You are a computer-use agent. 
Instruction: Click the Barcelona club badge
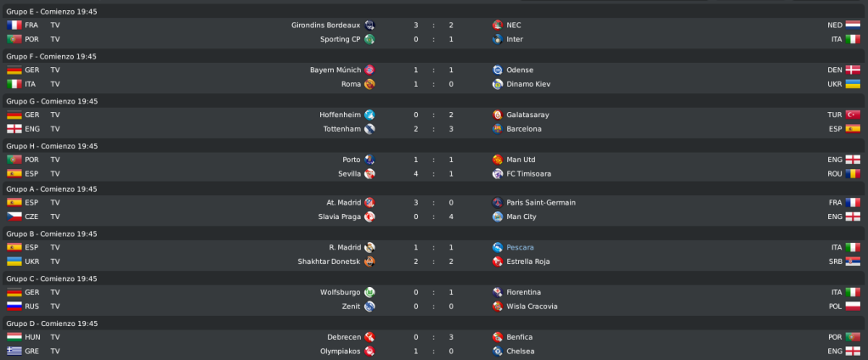(x=498, y=129)
